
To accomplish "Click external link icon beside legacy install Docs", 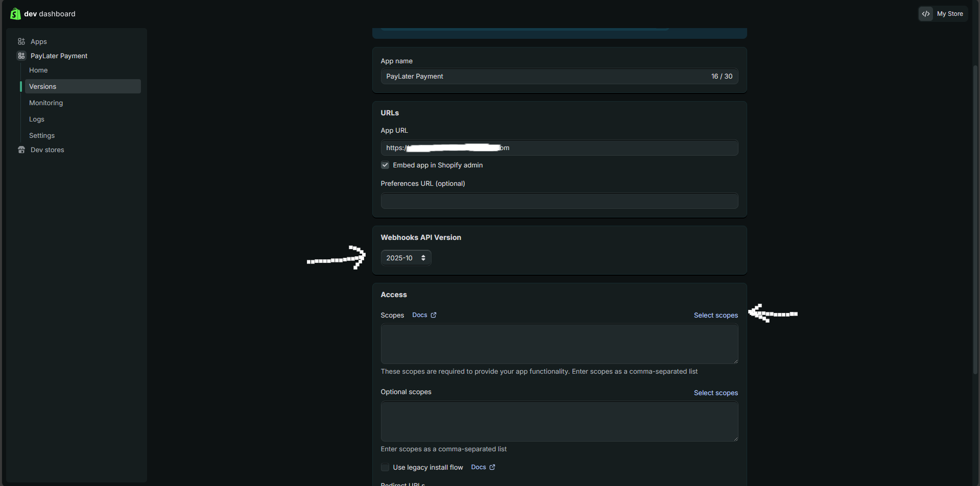I will click(492, 467).
